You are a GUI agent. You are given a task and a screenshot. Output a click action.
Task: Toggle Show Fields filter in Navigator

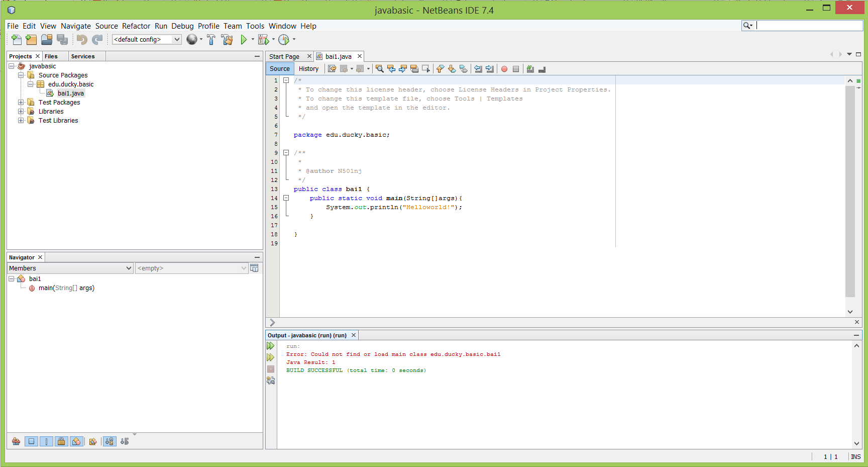(x=31, y=441)
